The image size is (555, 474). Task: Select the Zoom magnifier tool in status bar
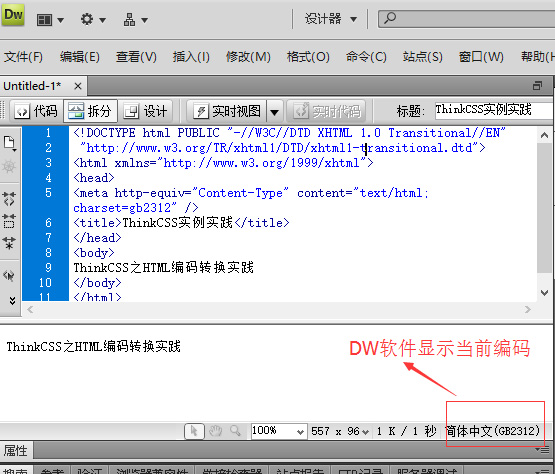click(235, 431)
